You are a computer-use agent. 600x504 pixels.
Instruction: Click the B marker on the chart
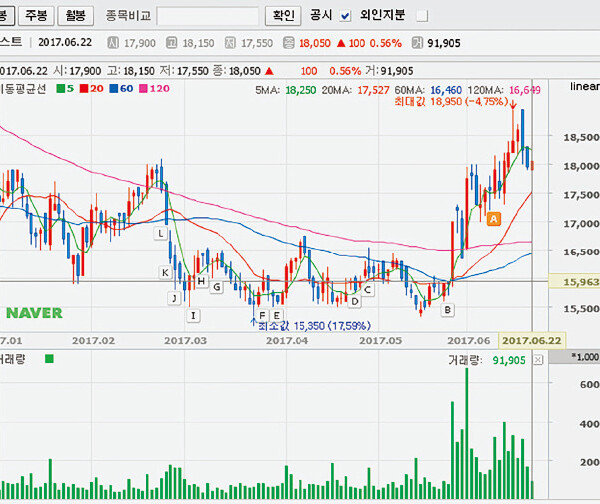[447, 310]
